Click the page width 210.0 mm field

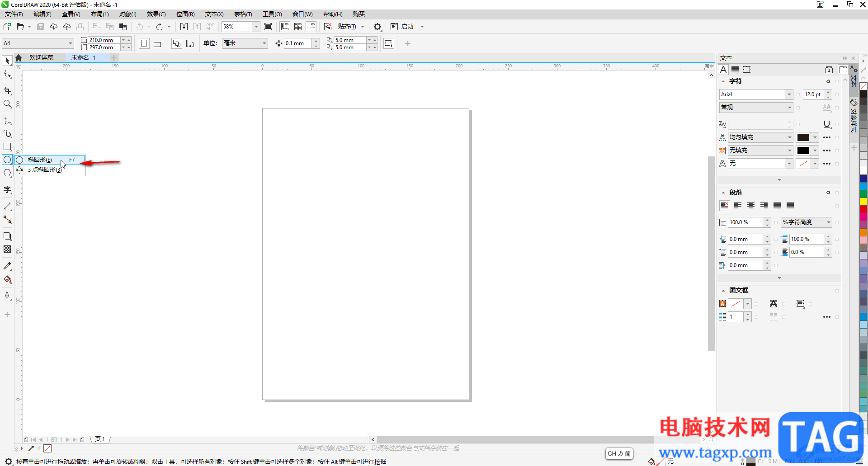104,40
